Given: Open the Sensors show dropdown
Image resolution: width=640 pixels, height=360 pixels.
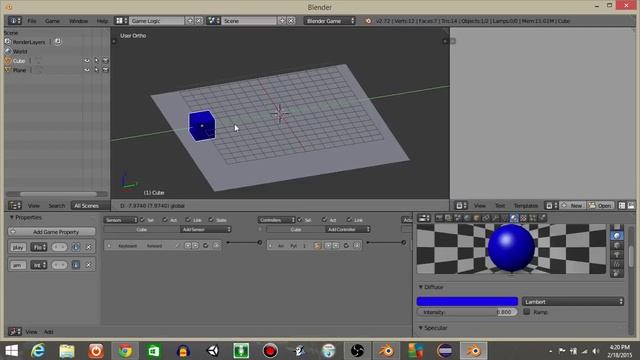Looking at the screenshot, I should coord(121,220).
